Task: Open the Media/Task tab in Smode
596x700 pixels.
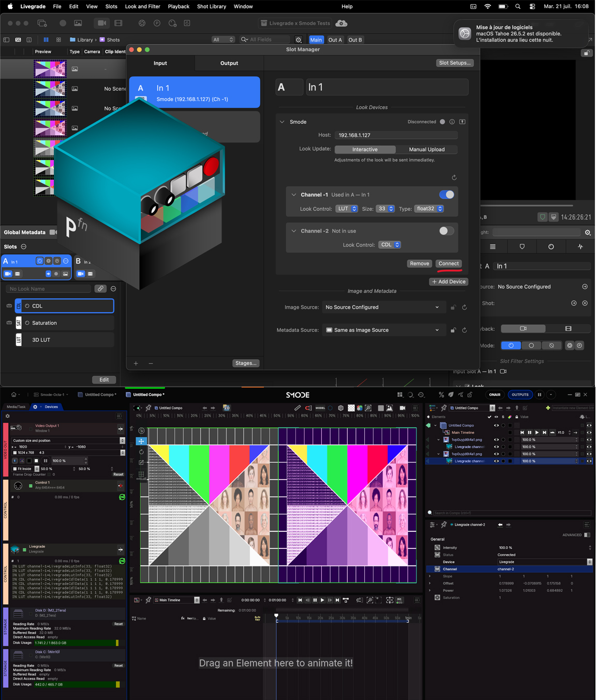Action: [16, 407]
